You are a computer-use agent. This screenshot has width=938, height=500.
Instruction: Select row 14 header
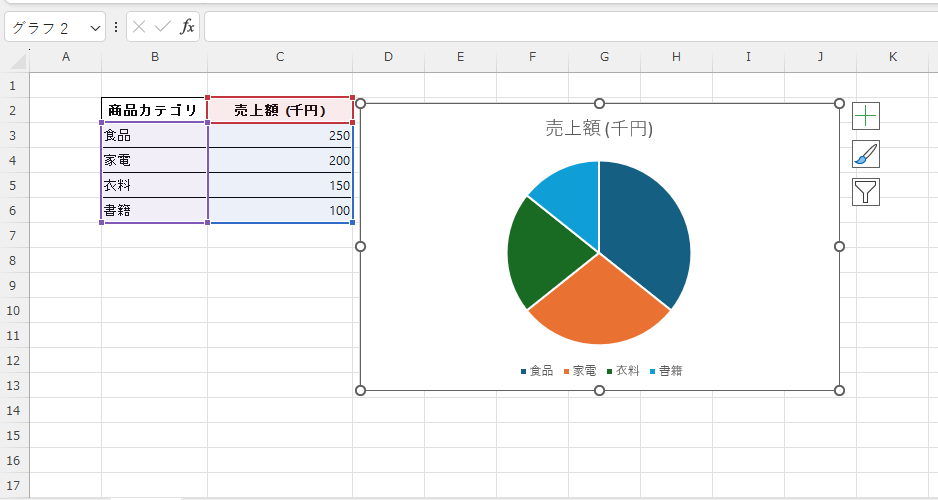(13, 410)
